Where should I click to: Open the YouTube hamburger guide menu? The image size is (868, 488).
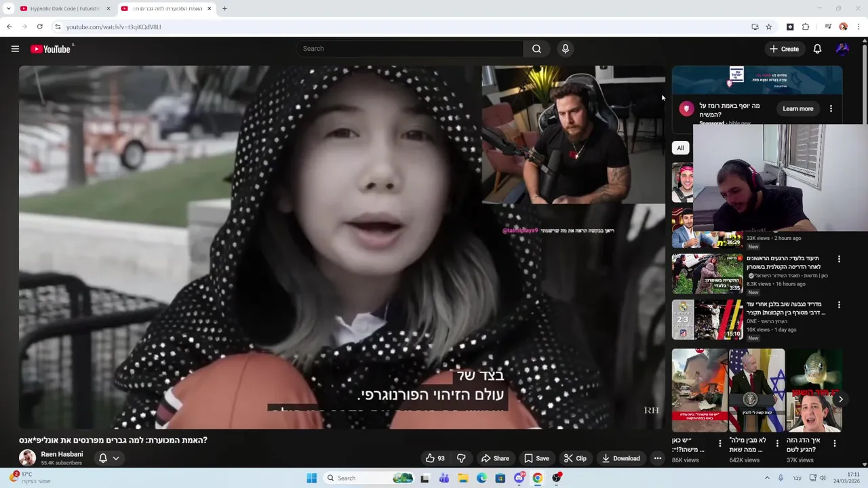15,49
